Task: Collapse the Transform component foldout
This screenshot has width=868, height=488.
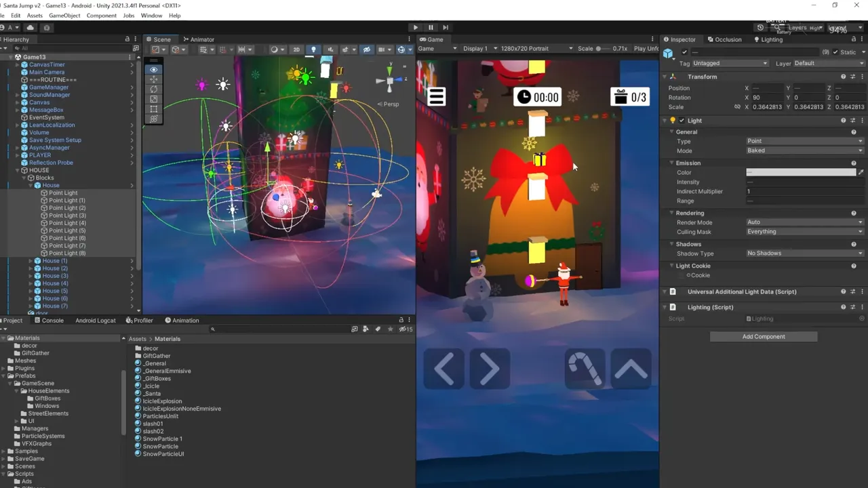Action: tap(665, 77)
